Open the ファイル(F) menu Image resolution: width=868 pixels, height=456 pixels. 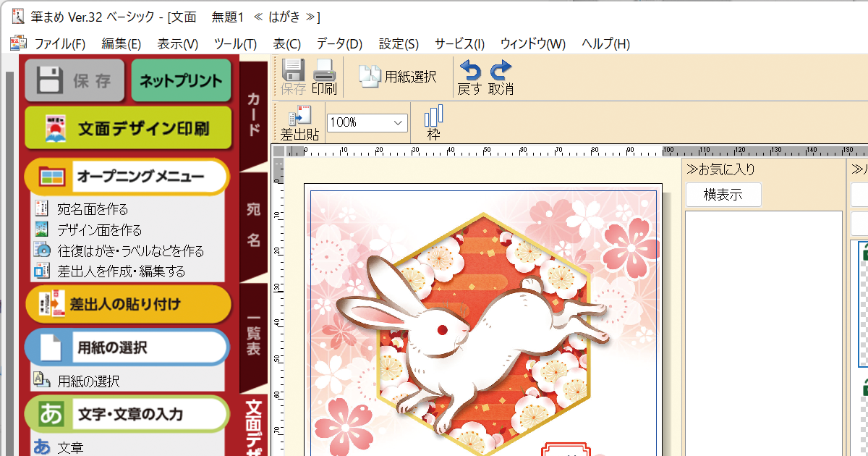click(59, 43)
